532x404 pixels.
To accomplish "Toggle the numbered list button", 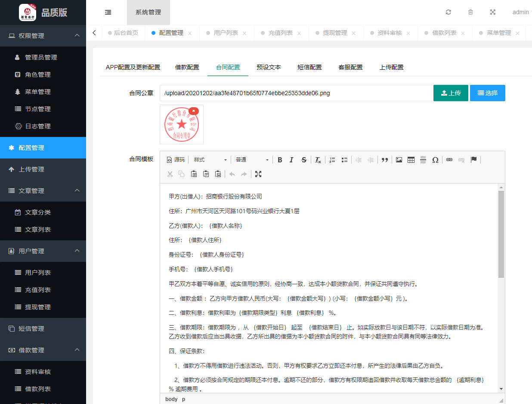I will [332, 160].
